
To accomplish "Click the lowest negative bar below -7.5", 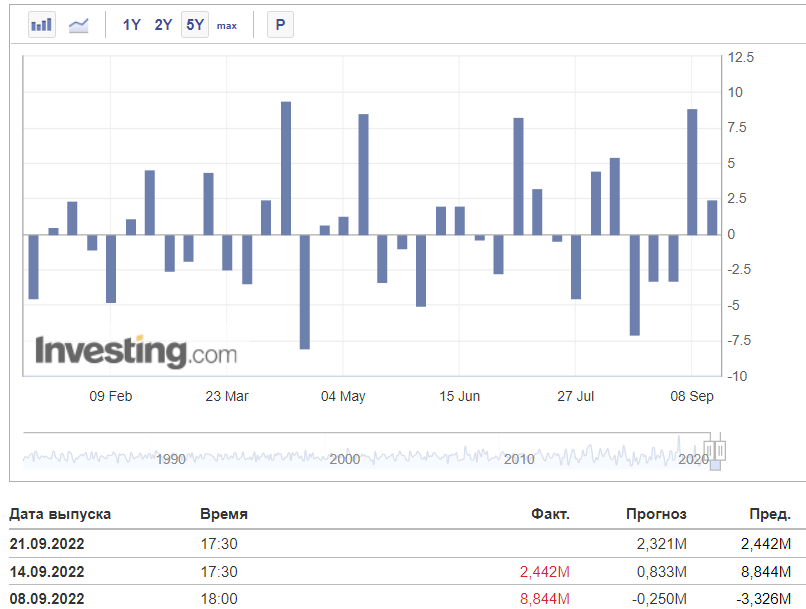I will click(305, 292).
